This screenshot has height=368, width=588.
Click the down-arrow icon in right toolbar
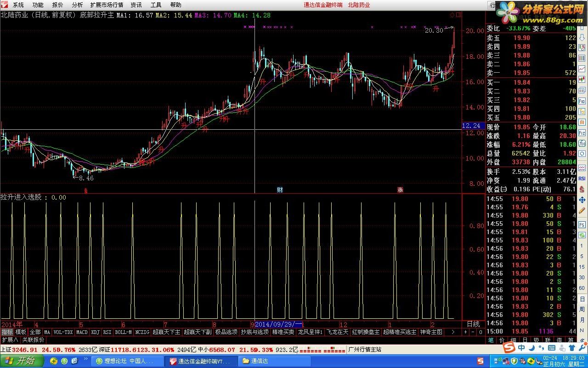click(582, 38)
